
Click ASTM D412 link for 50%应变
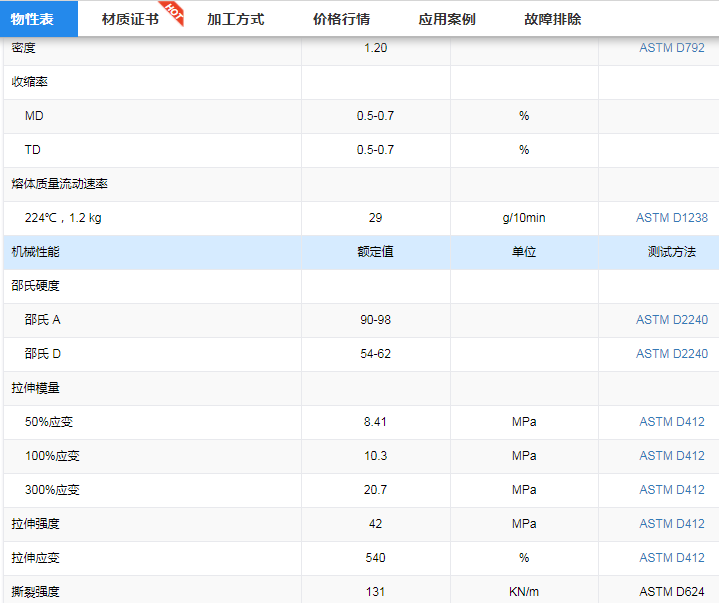[671, 422]
